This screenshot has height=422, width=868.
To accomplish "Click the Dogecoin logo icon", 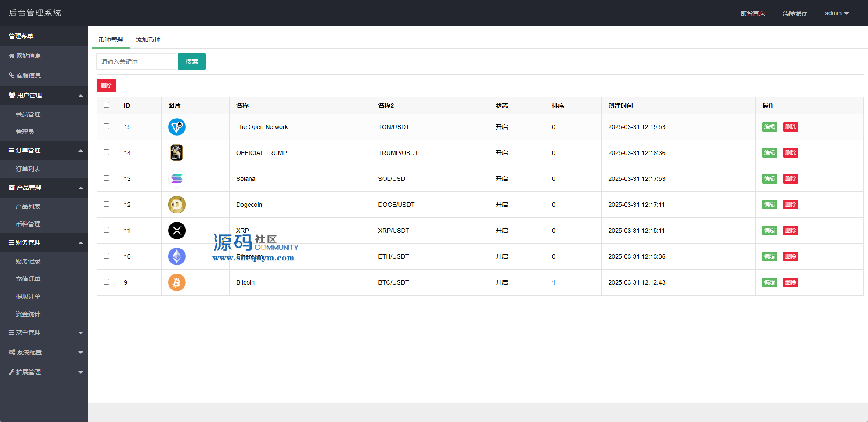I will tap(176, 205).
